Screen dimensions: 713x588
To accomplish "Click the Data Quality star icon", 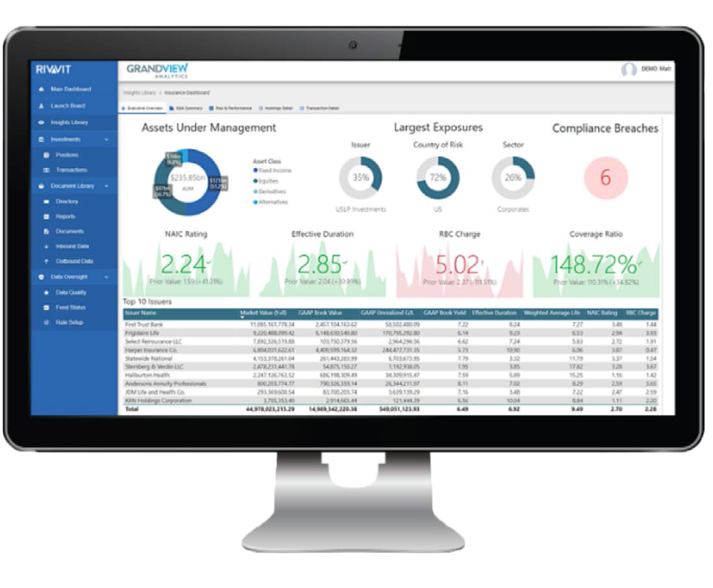I will (46, 293).
